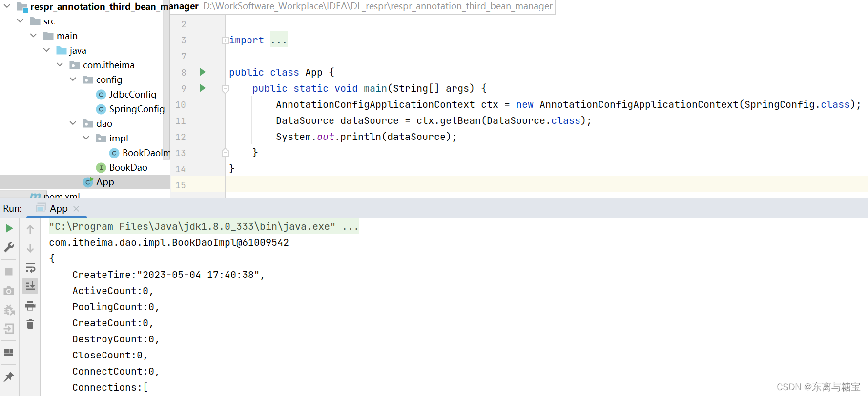868x396 pixels.
Task: Toggle soft-wrap in console output
Action: pyautogui.click(x=30, y=268)
